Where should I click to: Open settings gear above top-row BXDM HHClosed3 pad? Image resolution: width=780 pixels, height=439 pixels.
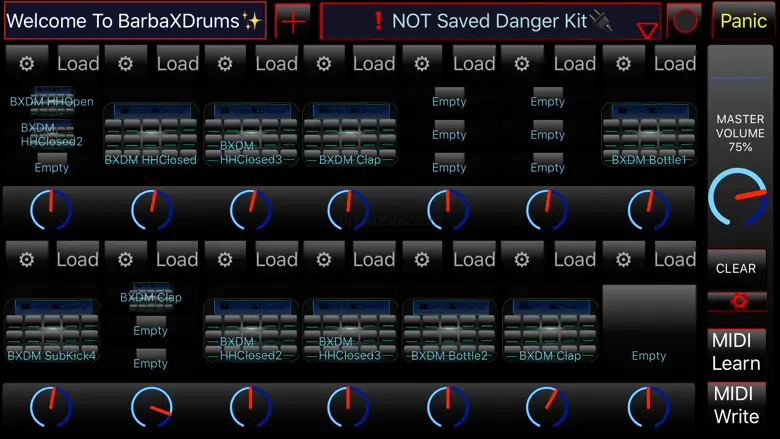click(x=225, y=64)
